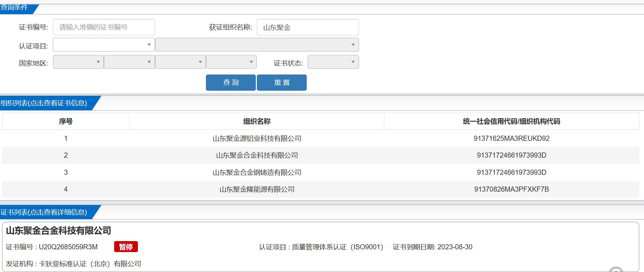
Task: Click code 91370826MA3PFXKF7B
Action: (512, 189)
